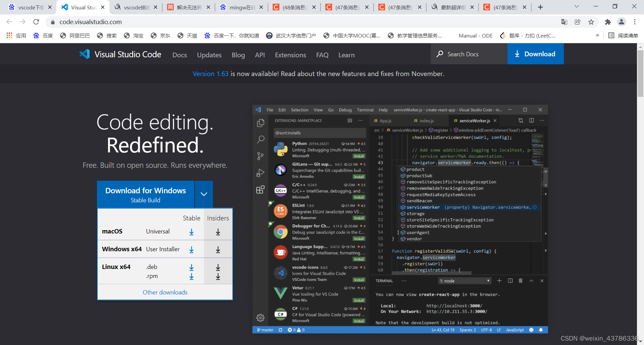644x345 pixels.
Task: Open new browser tab plus button
Action: point(540,7)
